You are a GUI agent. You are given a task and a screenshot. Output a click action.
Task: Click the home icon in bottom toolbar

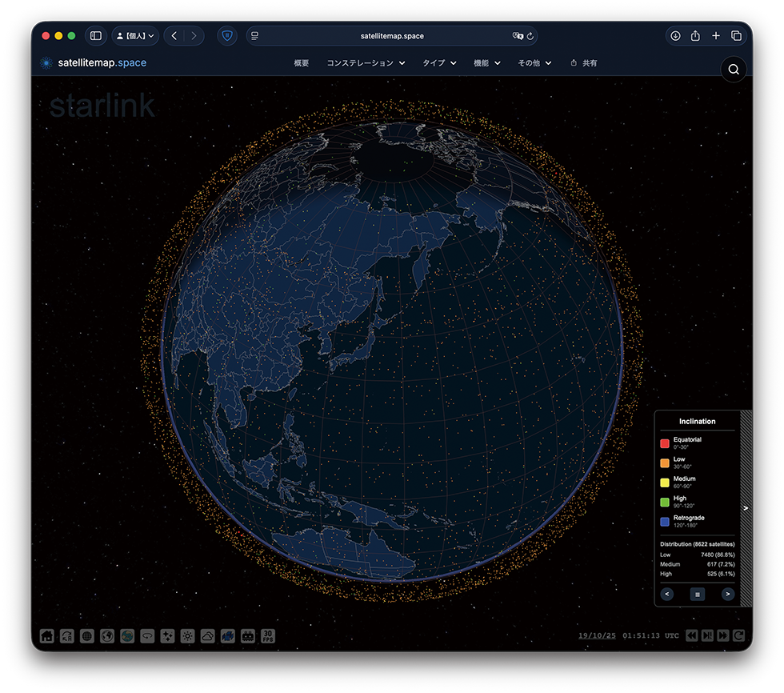[x=47, y=636]
